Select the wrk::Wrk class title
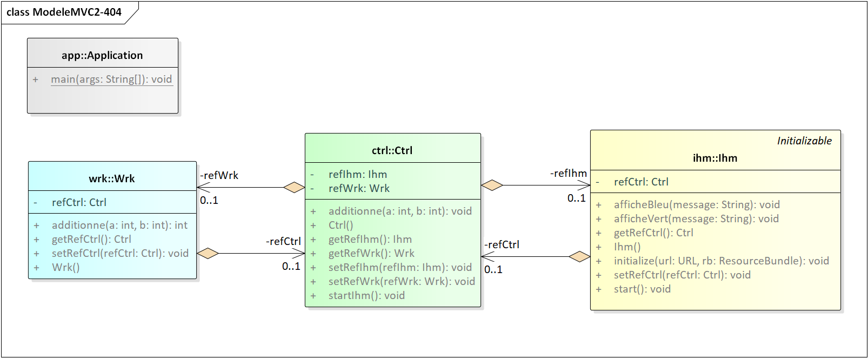The image size is (868, 358). pyautogui.click(x=112, y=178)
